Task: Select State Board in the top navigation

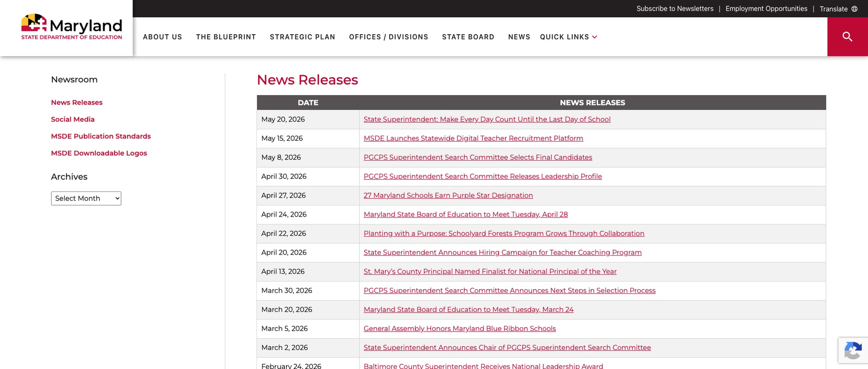Action: (468, 37)
